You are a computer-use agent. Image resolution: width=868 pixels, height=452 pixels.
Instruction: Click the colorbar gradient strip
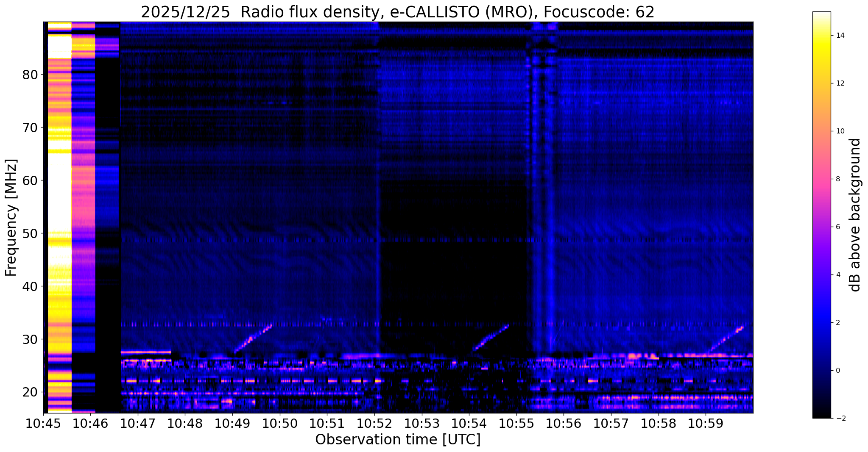click(x=821, y=215)
